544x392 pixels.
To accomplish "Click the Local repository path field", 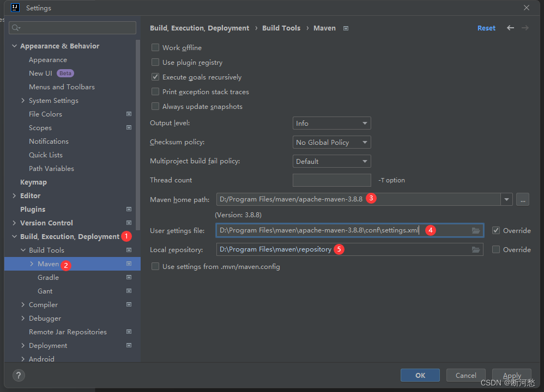I will [349, 249].
